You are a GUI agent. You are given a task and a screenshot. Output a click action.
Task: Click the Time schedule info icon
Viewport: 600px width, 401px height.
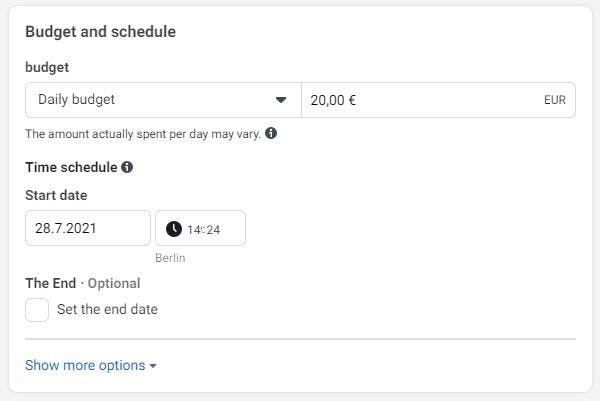(x=127, y=167)
